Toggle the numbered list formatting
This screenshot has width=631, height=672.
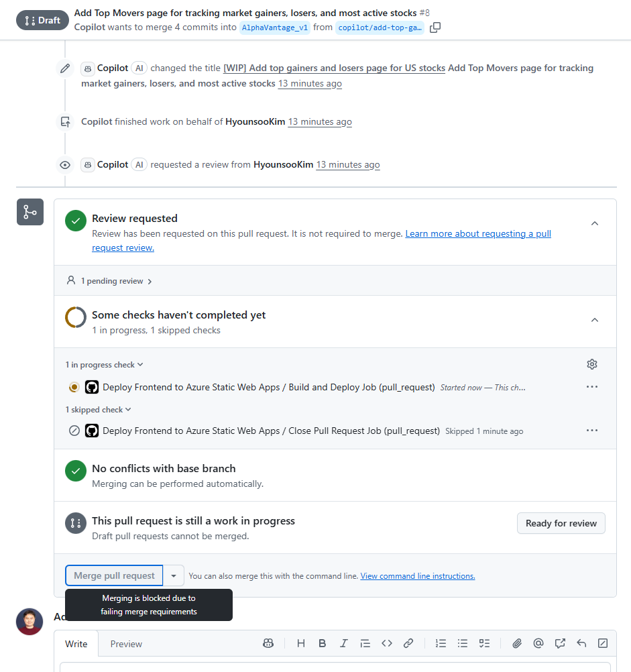[441, 643]
